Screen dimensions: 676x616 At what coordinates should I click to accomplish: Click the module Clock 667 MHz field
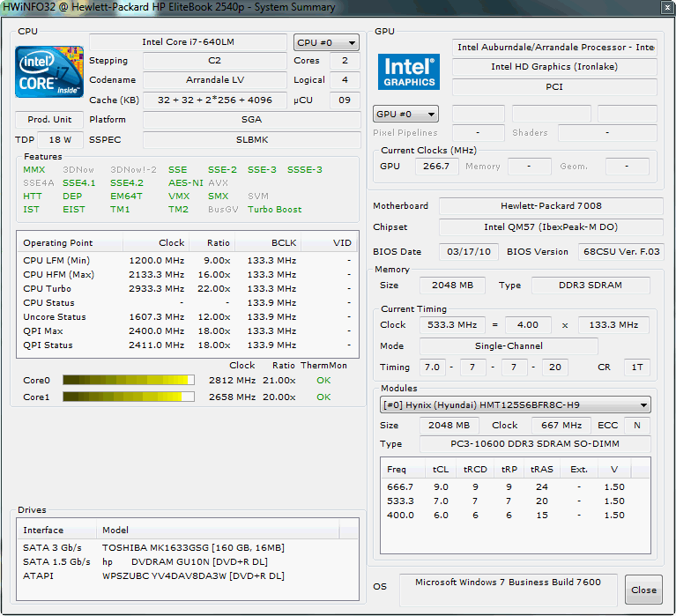coord(561,426)
